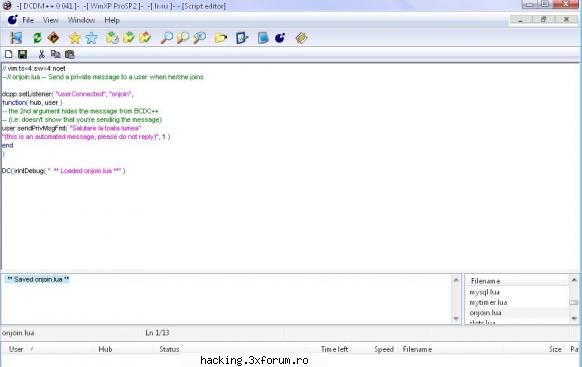Click the user:sendPrivMsgFmt code line
The image size is (582, 367).
[x=71, y=128]
